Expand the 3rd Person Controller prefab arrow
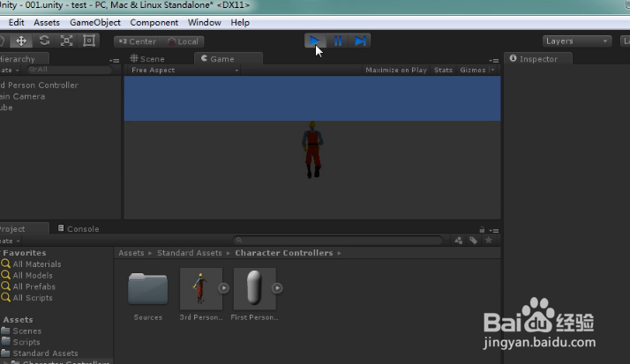The height and width of the screenshot is (364, 630). (x=224, y=287)
